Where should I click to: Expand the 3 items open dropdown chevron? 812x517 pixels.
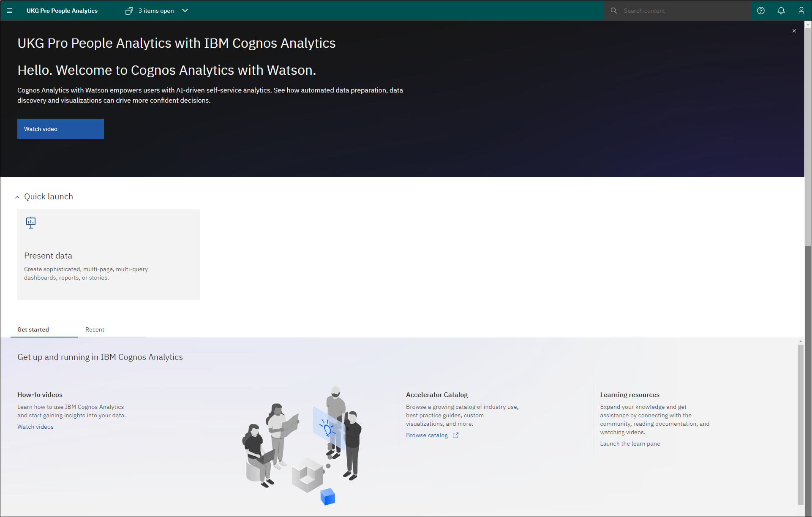185,11
